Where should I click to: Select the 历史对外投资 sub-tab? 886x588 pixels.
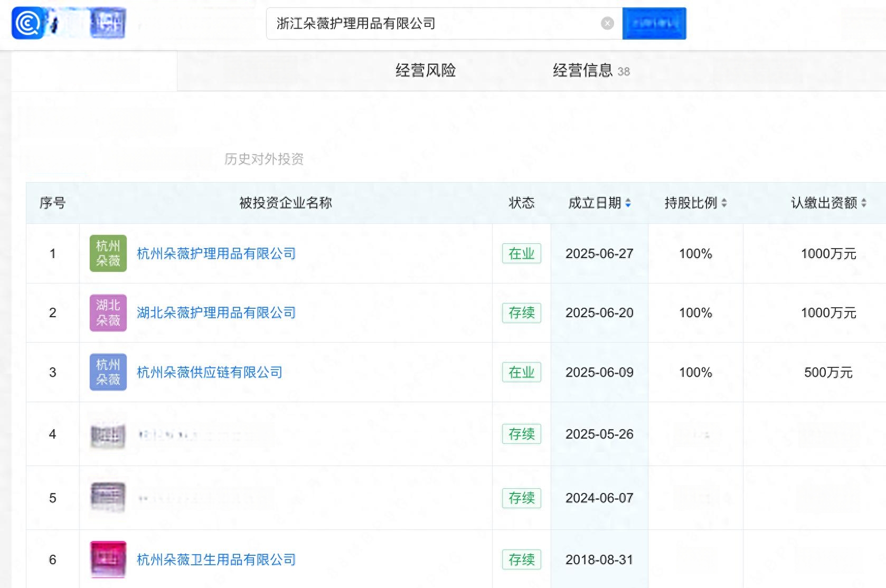(x=264, y=159)
